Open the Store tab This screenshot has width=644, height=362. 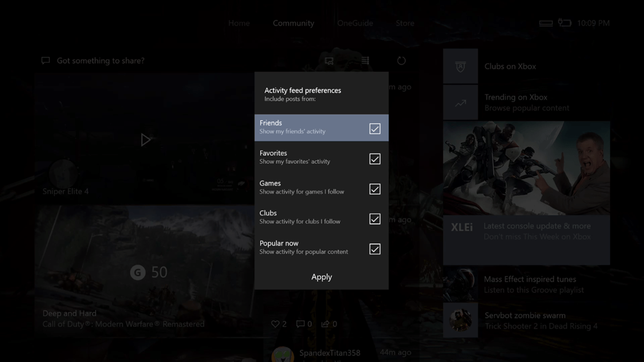(405, 23)
